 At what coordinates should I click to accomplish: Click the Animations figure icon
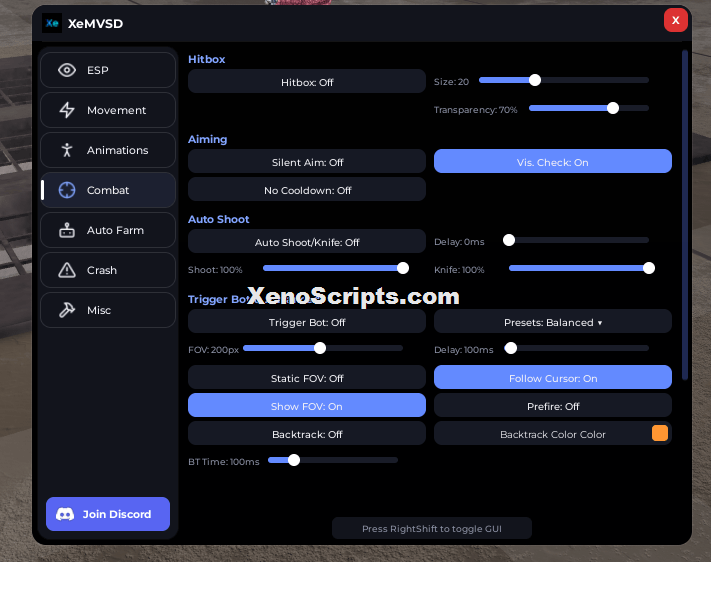67,150
